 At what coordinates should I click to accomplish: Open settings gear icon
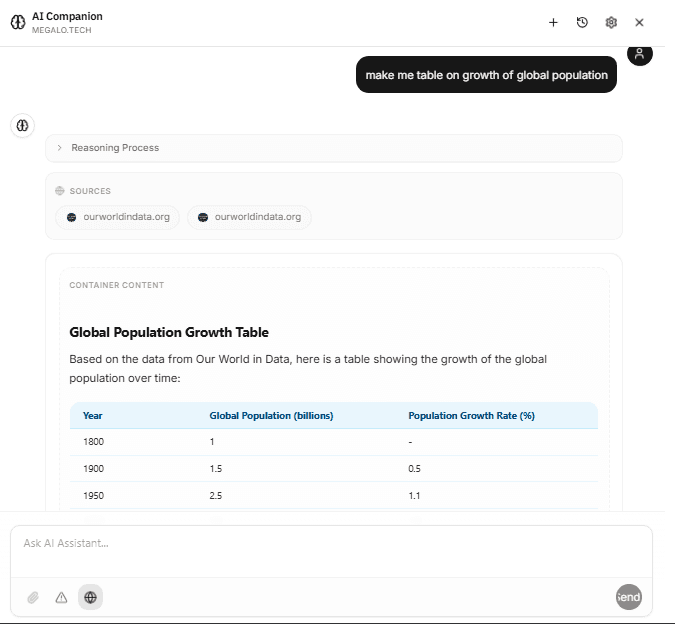(611, 22)
